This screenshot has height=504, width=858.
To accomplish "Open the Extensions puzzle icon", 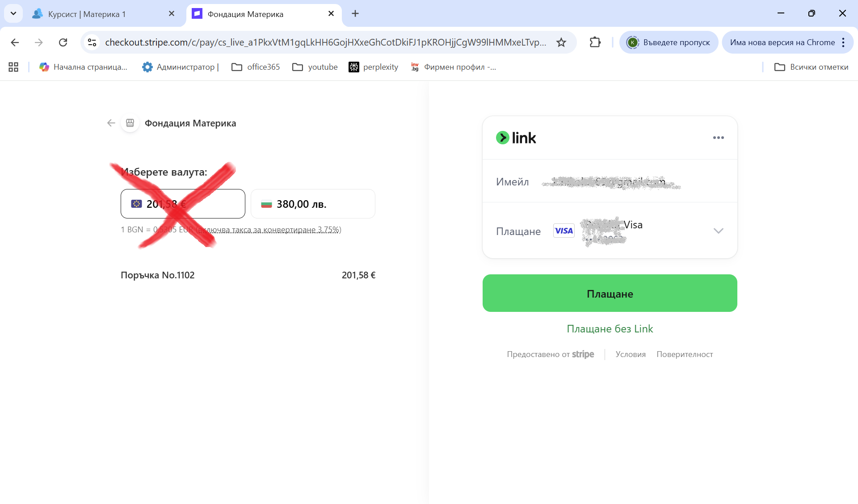I will tap(595, 42).
